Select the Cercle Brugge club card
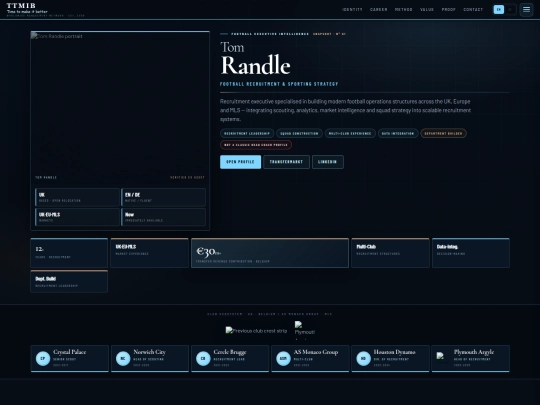The width and height of the screenshot is (540, 405). [230, 359]
